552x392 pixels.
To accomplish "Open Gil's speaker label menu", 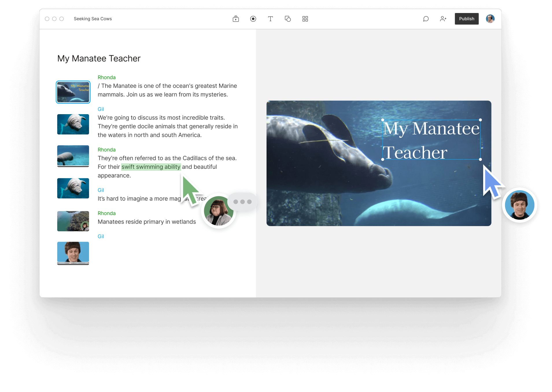I will [101, 109].
